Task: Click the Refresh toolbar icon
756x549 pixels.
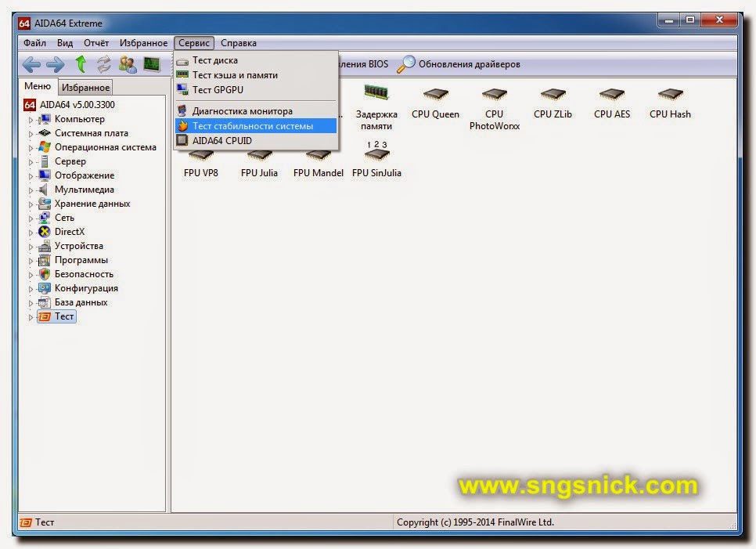Action: 103,64
